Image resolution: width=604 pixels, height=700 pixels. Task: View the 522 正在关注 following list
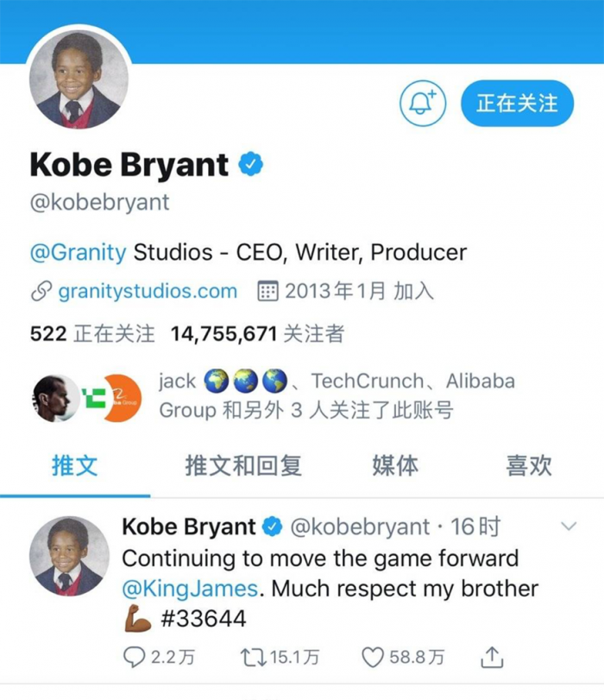[91, 333]
